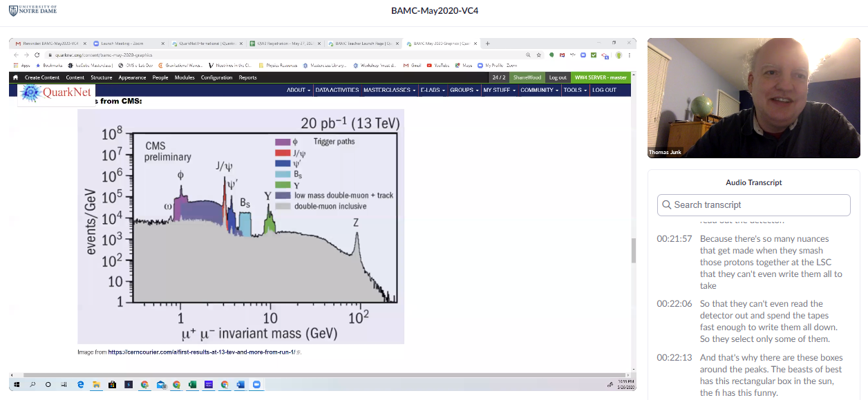Viewport: 868px width, 400px height.
Task: Click the Search transcript field
Action: pos(753,204)
